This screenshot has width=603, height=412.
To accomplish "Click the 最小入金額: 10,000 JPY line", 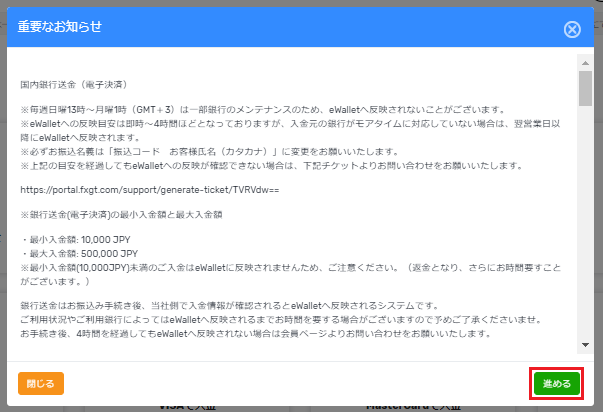I will coord(81,242).
